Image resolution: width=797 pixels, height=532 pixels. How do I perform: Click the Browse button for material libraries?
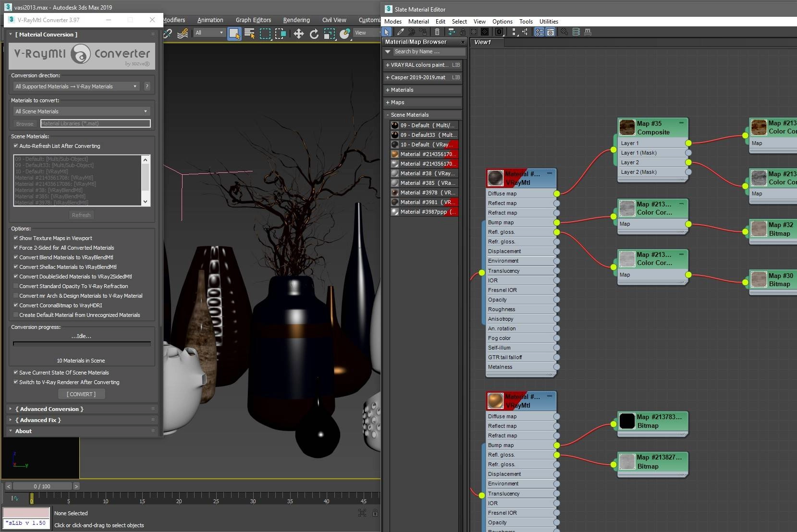tap(25, 123)
